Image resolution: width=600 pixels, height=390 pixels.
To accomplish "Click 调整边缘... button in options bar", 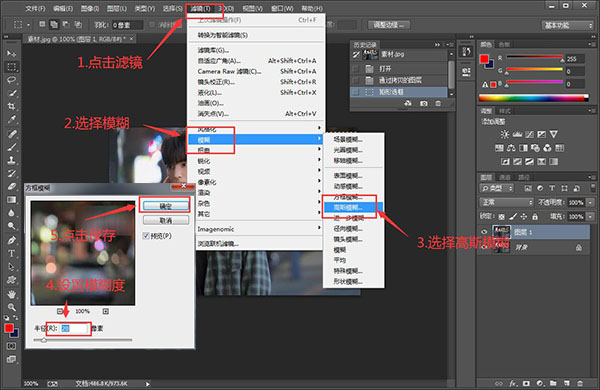I will (389, 25).
